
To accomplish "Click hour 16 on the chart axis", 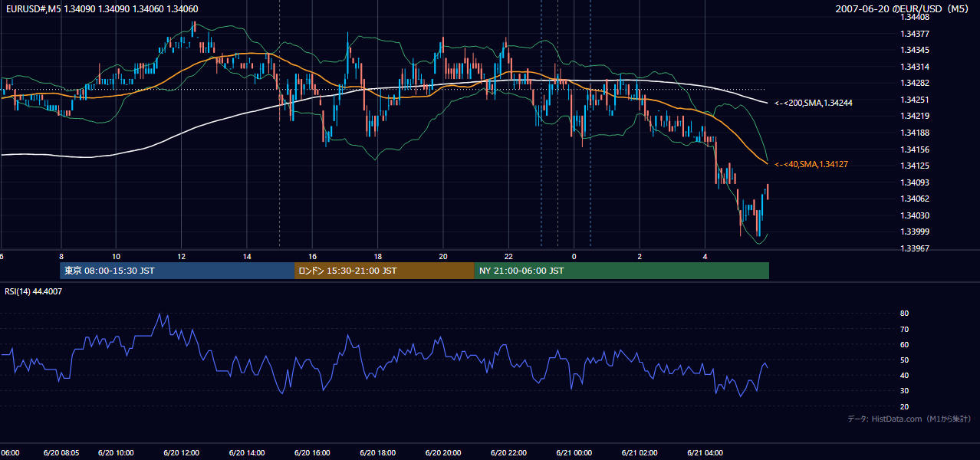I will coord(312,256).
